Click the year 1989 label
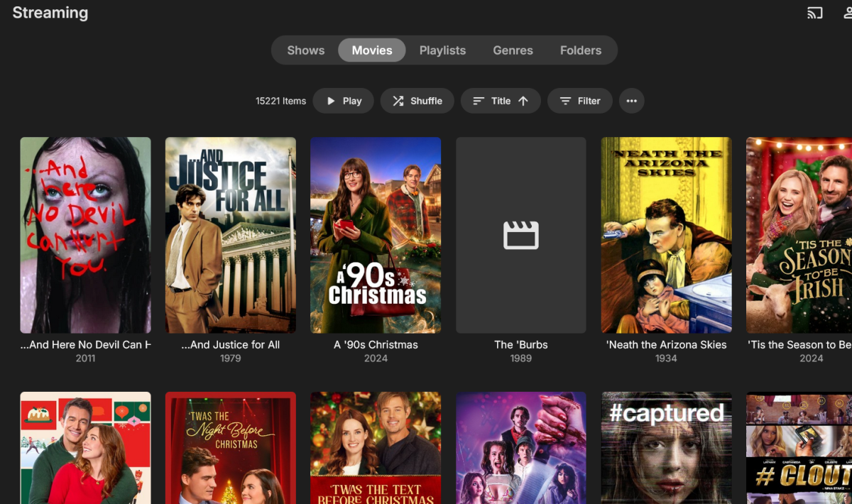852x504 pixels. (x=521, y=358)
